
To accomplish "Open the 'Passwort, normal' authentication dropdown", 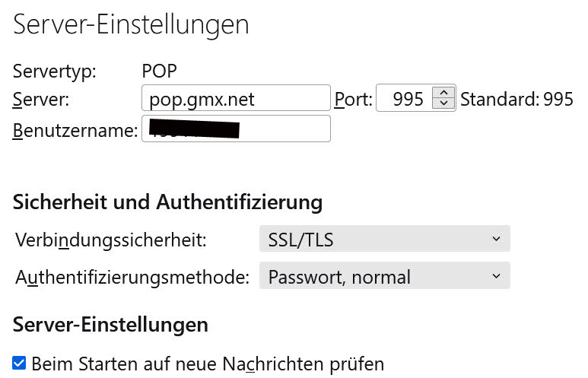I will [384, 276].
